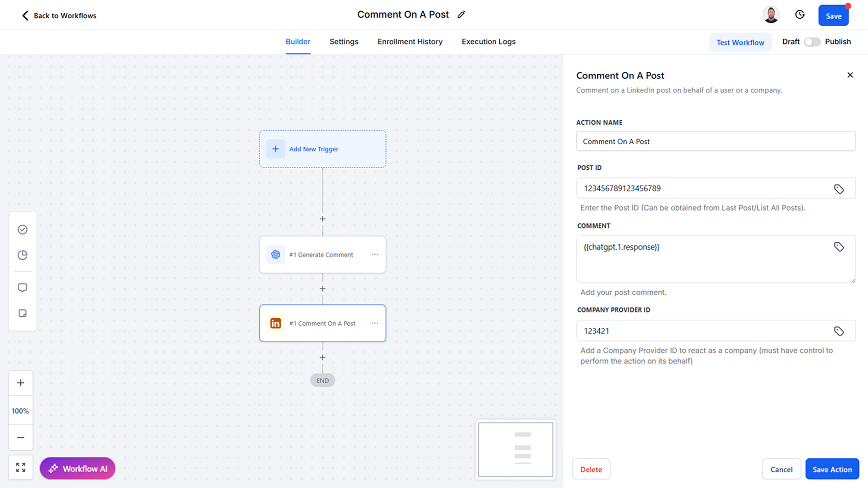Click the Add New Trigger node
This screenshot has width=868, height=488.
point(322,149)
